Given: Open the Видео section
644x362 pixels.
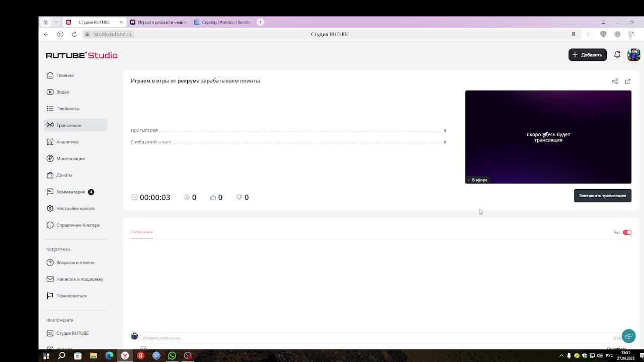Looking at the screenshot, I should pos(75,92).
